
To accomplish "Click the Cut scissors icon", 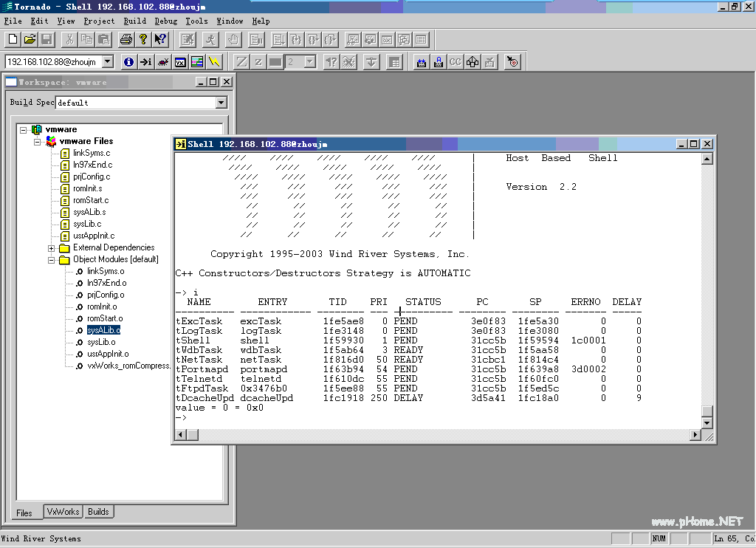I will [x=70, y=40].
